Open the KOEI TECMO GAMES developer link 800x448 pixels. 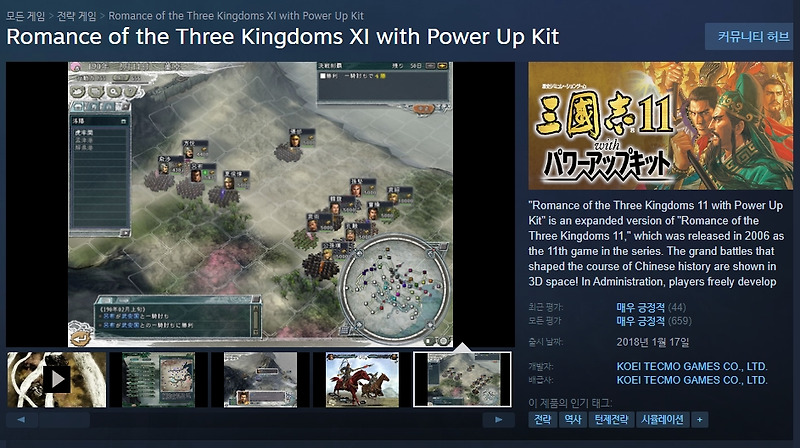692,366
